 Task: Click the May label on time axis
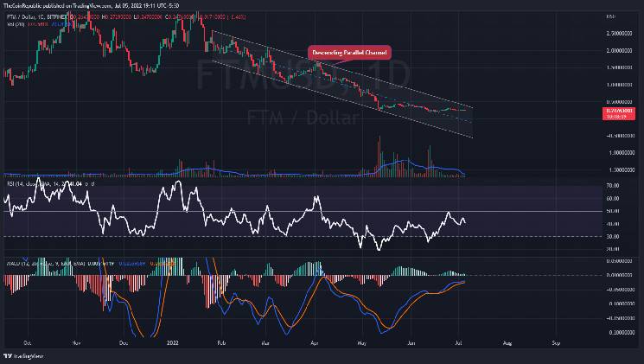(362, 343)
